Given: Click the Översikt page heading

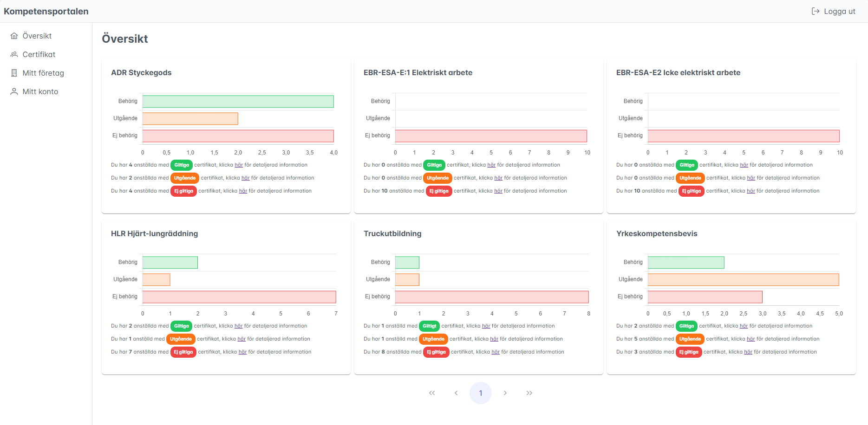Looking at the screenshot, I should pos(125,39).
